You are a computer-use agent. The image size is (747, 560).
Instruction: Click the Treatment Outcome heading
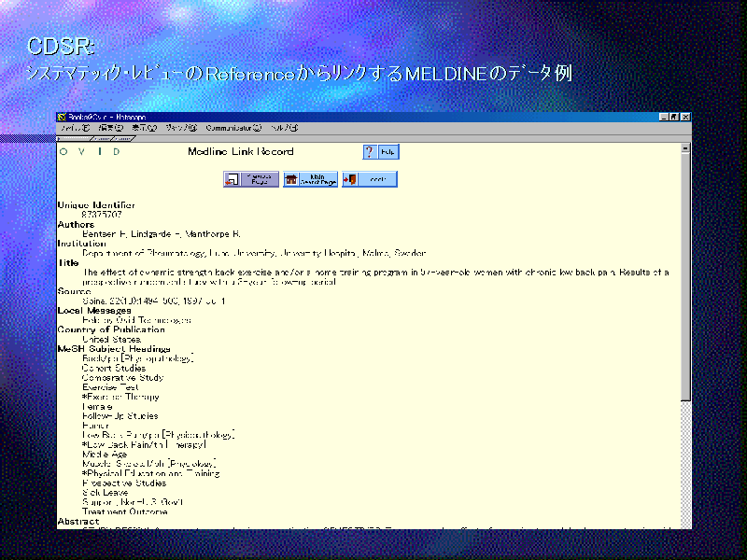[125, 511]
